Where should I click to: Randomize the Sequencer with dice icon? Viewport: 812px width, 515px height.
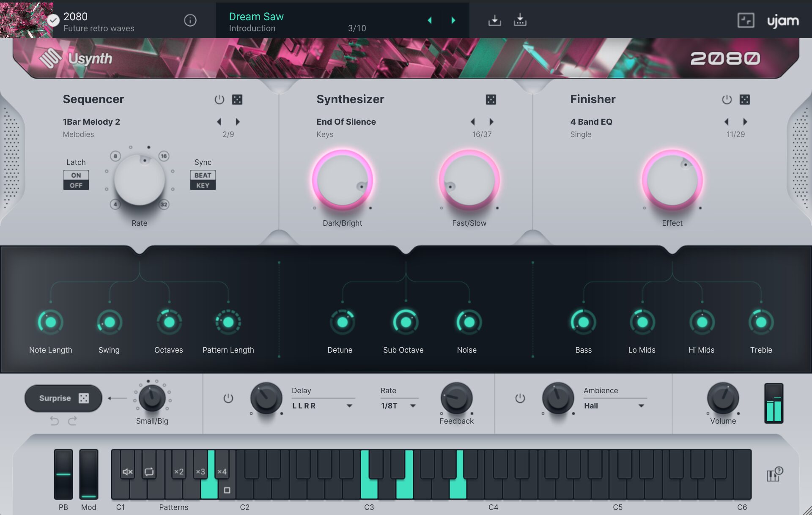pos(237,99)
